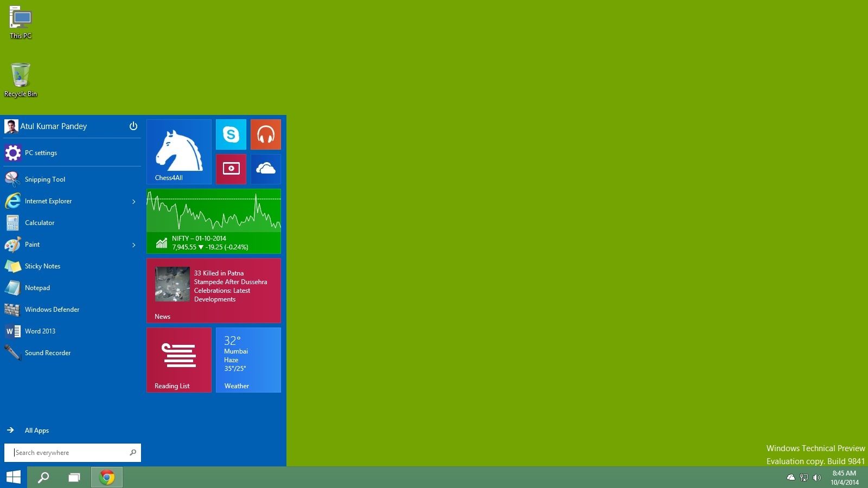Click Atul Kumar Pandey user account picture
This screenshot has width=868, height=488.
pyautogui.click(x=11, y=126)
